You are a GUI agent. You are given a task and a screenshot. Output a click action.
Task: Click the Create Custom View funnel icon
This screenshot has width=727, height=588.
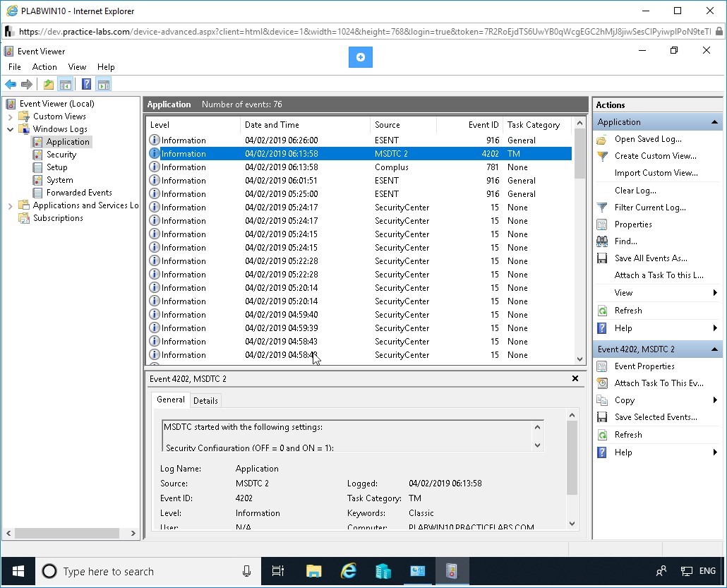602,156
